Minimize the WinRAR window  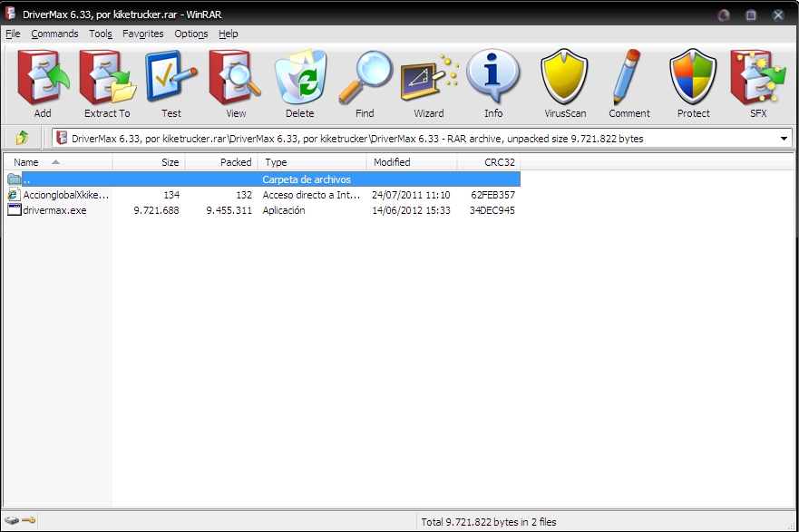point(724,15)
